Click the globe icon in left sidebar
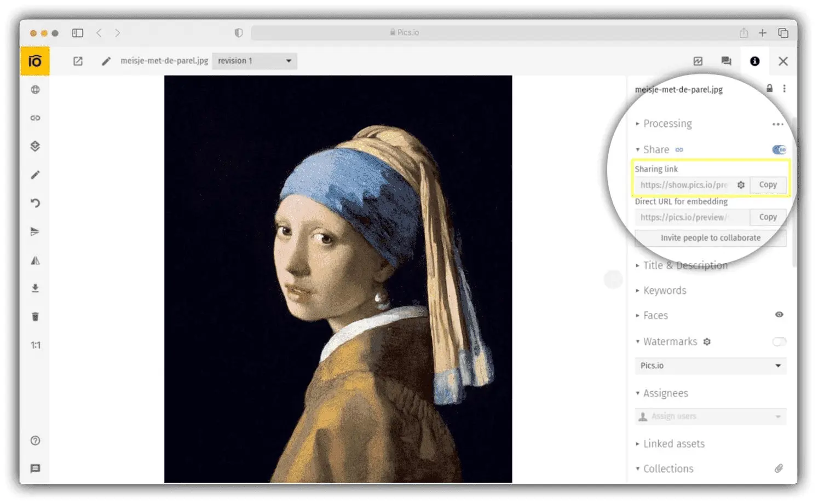Screen dimensions: 818x504 click(x=35, y=90)
